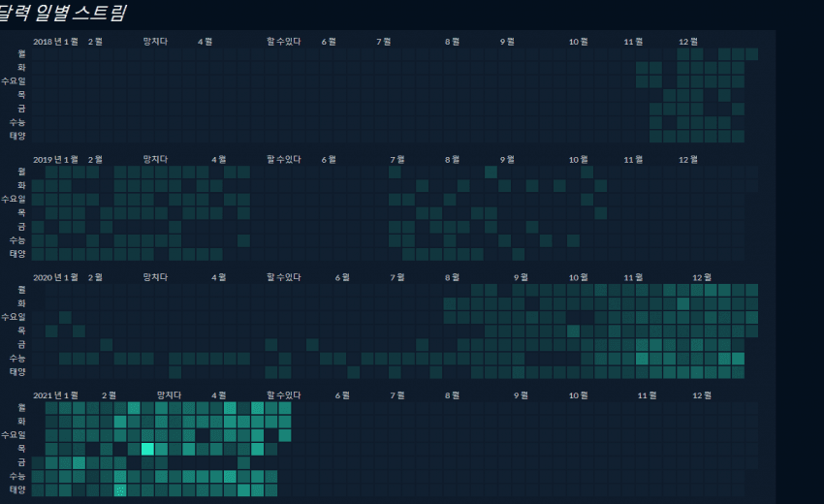The width and height of the screenshot is (824, 504).
Task: Click the '10 월' label of 2020
Action: [x=578, y=277]
